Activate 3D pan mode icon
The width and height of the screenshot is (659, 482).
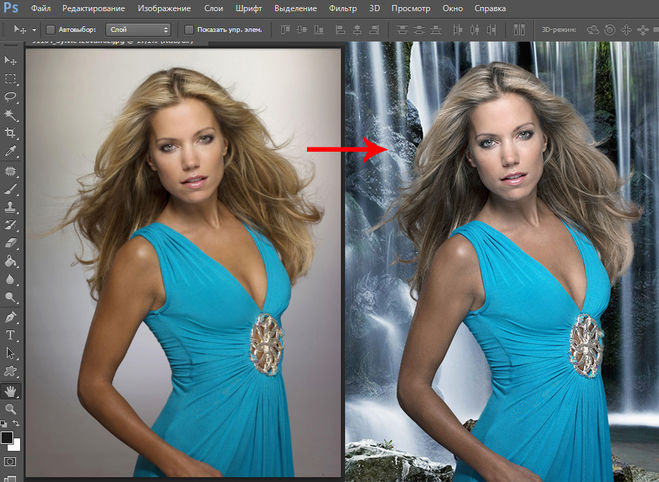tap(626, 30)
